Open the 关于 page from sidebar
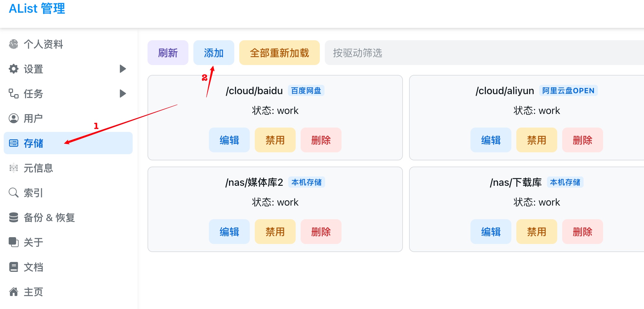This screenshot has height=309, width=644. coord(33,242)
